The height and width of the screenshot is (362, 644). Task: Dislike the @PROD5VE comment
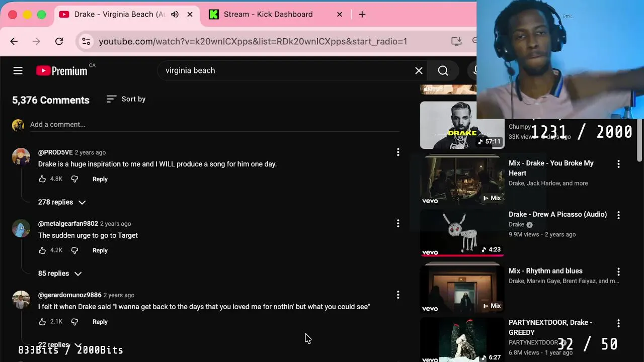74,179
